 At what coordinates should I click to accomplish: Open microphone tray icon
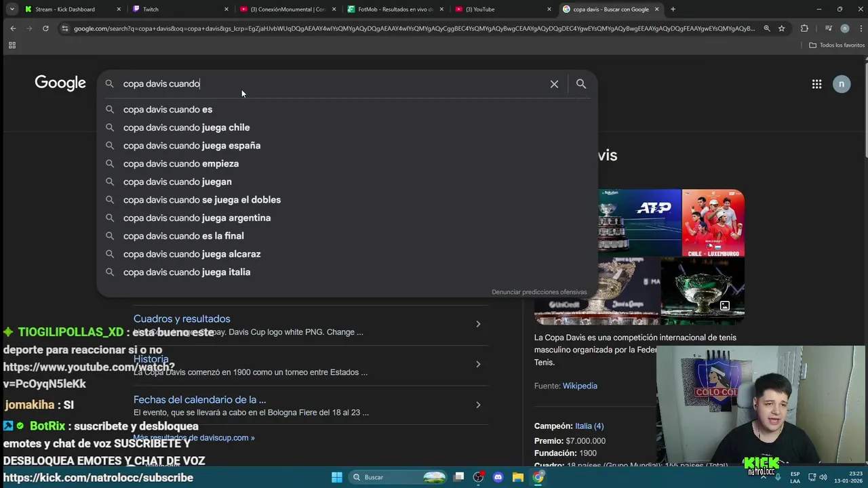click(x=778, y=477)
